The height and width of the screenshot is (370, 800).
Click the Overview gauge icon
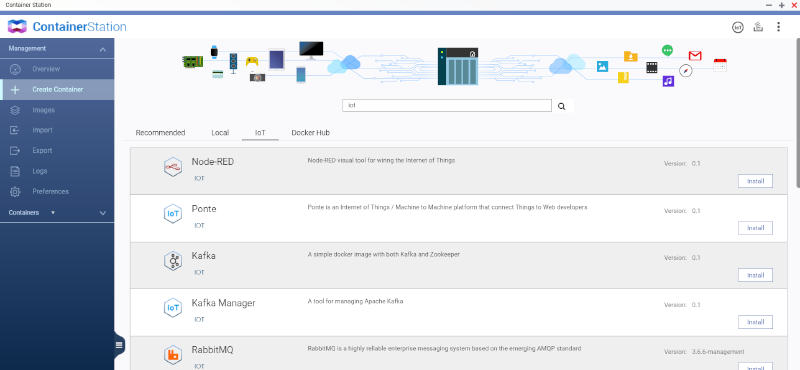[x=15, y=69]
